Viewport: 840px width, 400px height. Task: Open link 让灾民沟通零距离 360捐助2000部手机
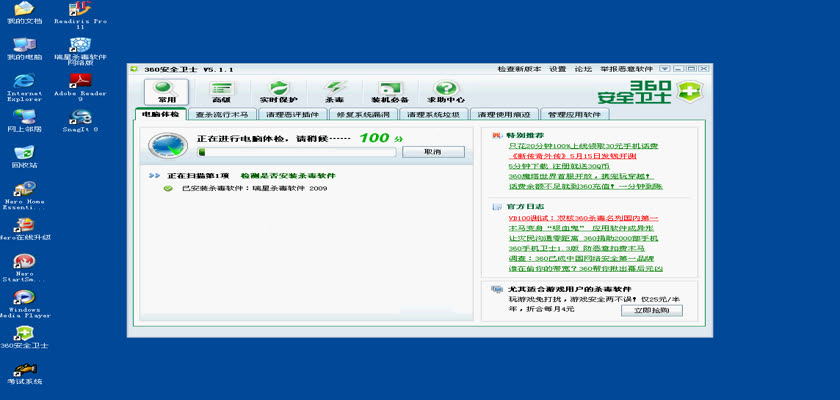tap(583, 238)
